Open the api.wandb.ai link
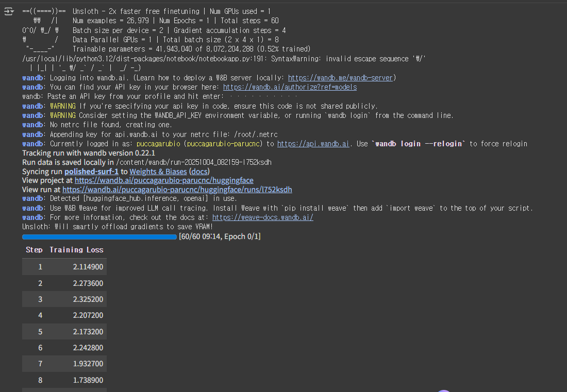 point(313,144)
